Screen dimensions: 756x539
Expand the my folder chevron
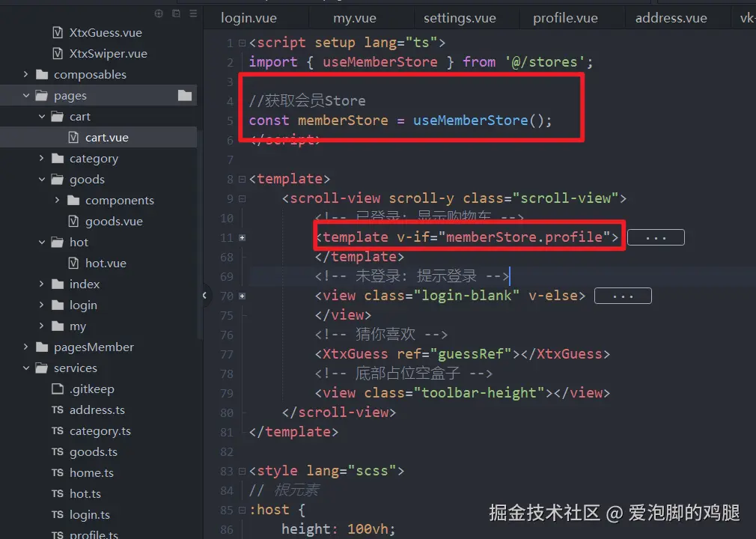click(41, 326)
